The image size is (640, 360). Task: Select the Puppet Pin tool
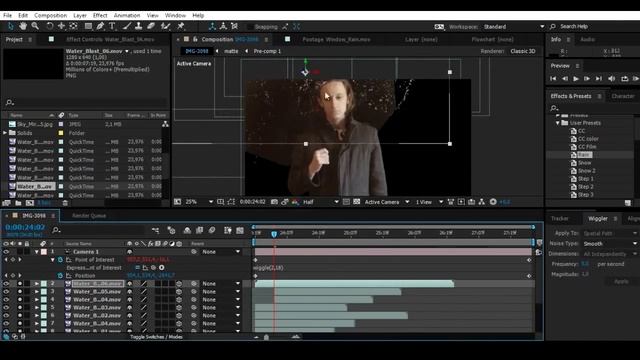[x=181, y=26]
